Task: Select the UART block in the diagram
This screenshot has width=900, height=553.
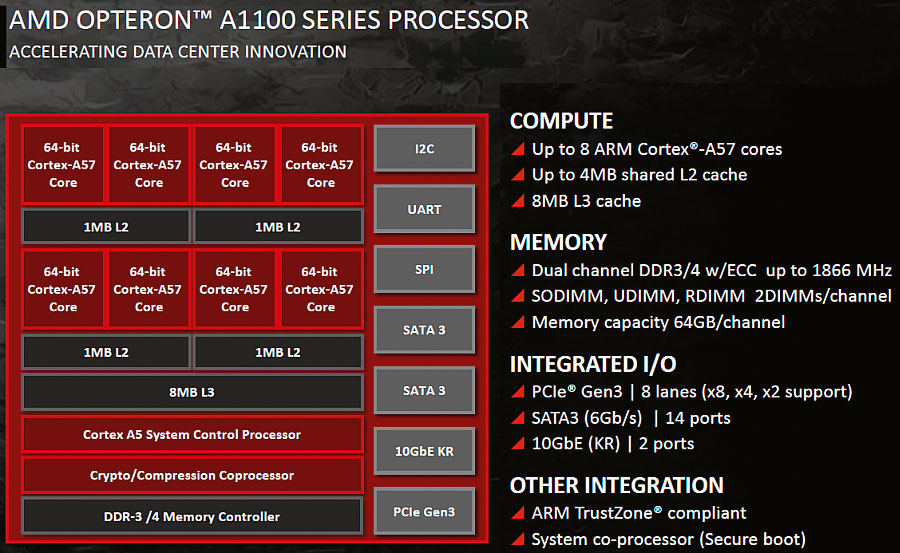Action: pos(424,209)
